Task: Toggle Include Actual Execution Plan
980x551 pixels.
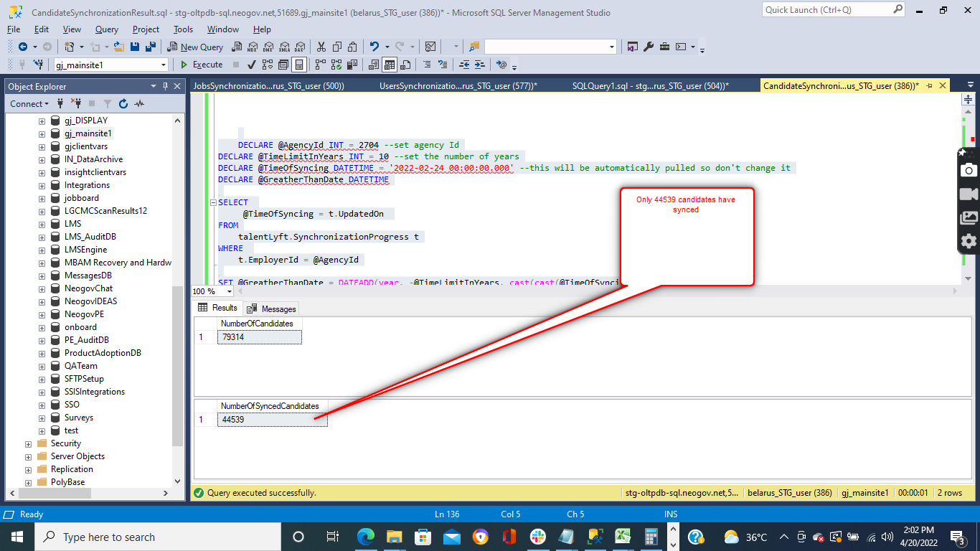Action: click(320, 65)
